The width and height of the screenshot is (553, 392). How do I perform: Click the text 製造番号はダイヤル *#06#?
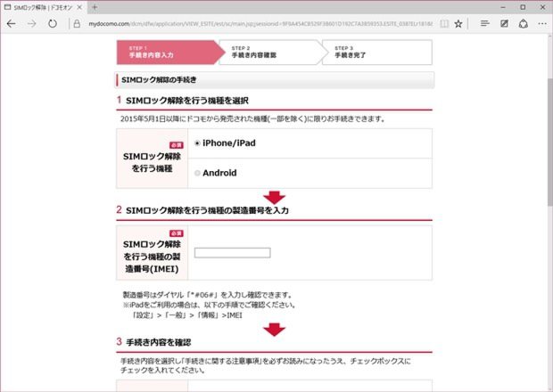coord(207,295)
